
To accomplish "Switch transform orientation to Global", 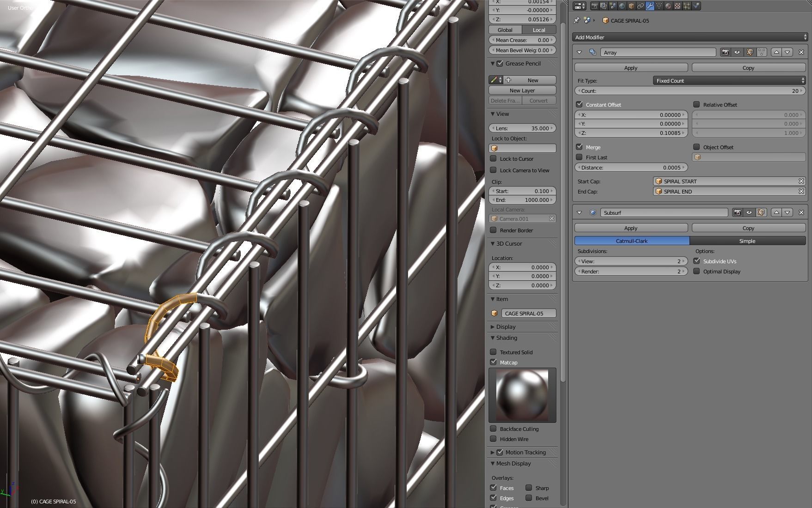I will pyautogui.click(x=505, y=30).
